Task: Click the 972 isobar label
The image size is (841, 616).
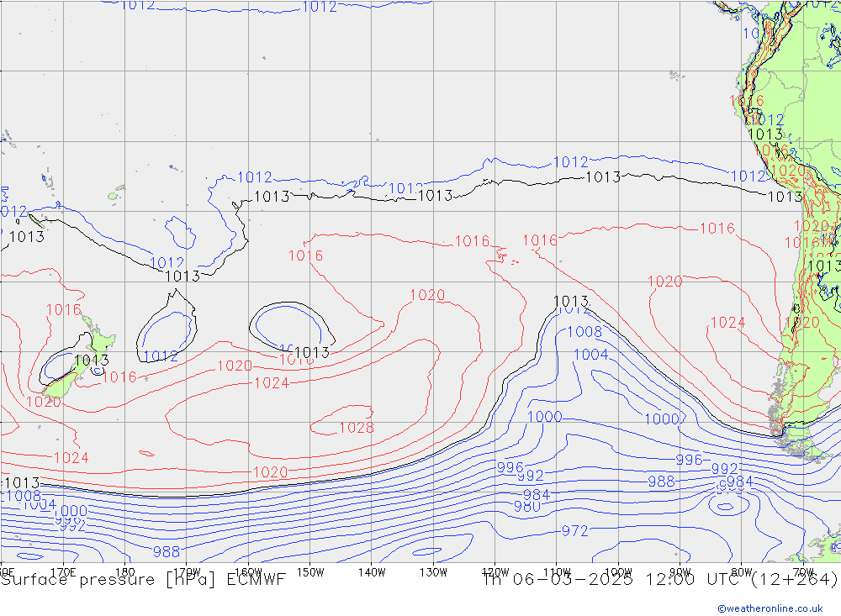Action: click(x=575, y=531)
